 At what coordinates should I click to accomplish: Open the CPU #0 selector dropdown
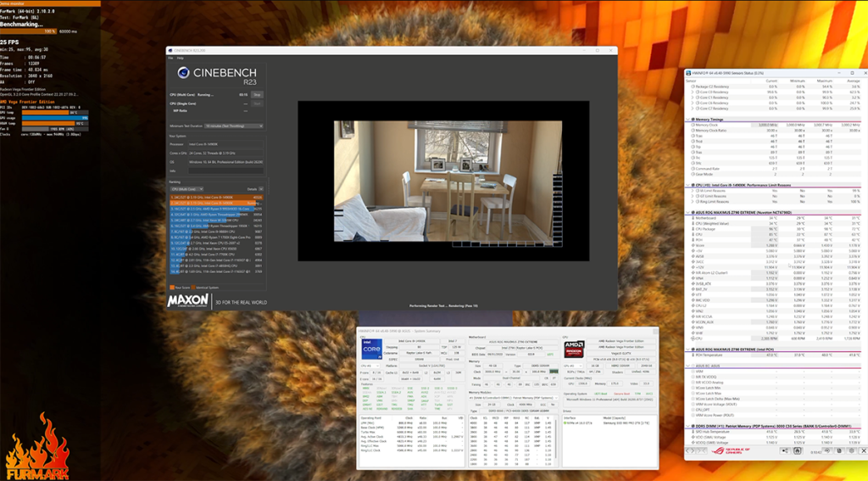tap(370, 366)
